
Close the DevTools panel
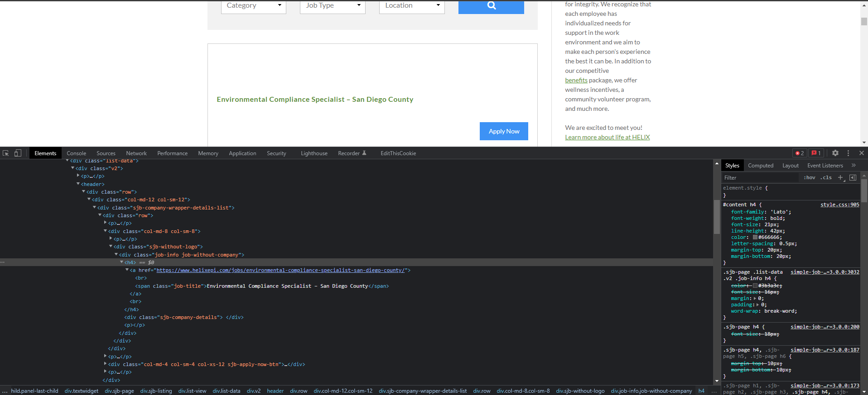coord(862,153)
